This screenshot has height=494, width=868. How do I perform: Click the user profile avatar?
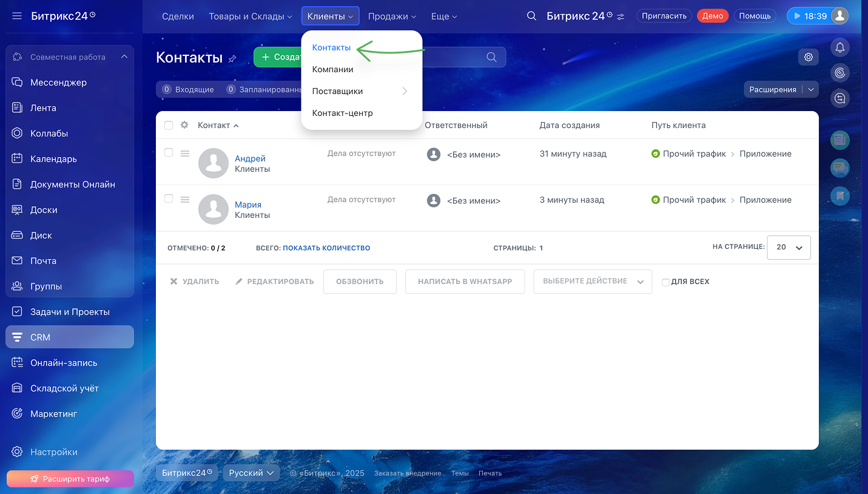pyautogui.click(x=839, y=16)
